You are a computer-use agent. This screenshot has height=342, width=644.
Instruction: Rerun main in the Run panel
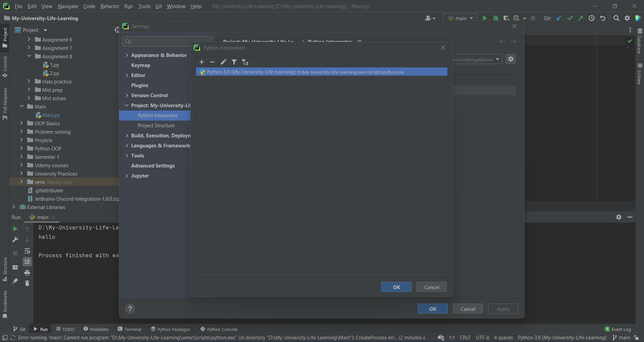pyautogui.click(x=15, y=229)
